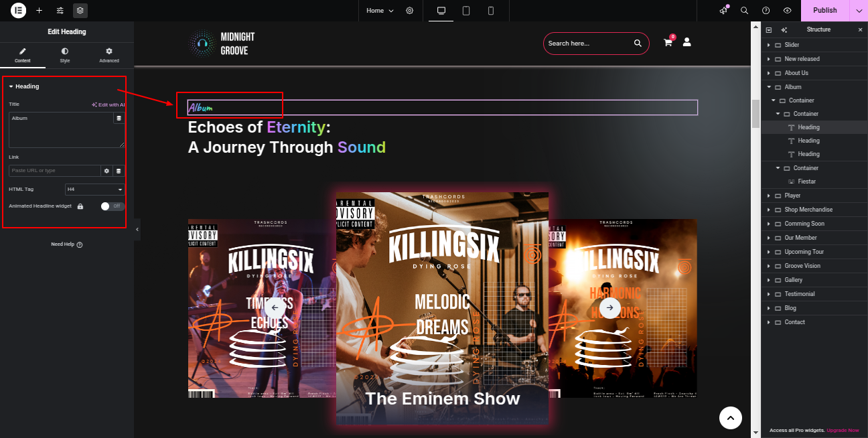Switch to the Style tab
Screen dimensions: 868x438
tap(65, 56)
